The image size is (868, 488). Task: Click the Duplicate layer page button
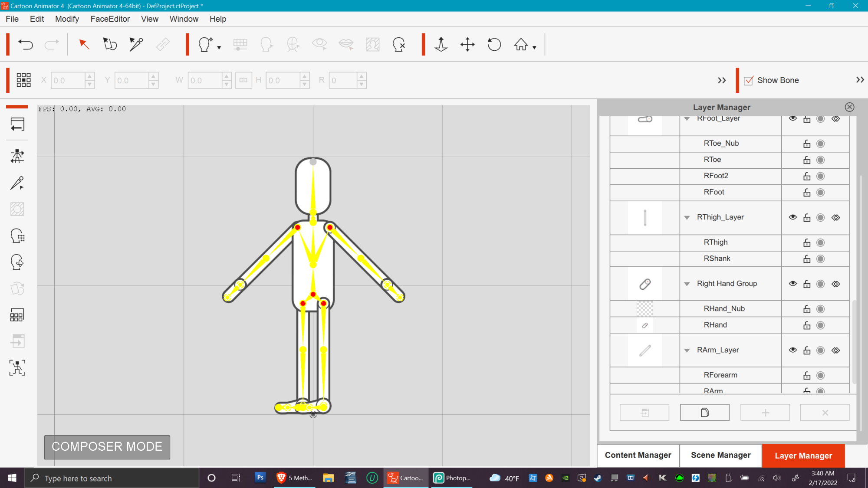coord(704,413)
